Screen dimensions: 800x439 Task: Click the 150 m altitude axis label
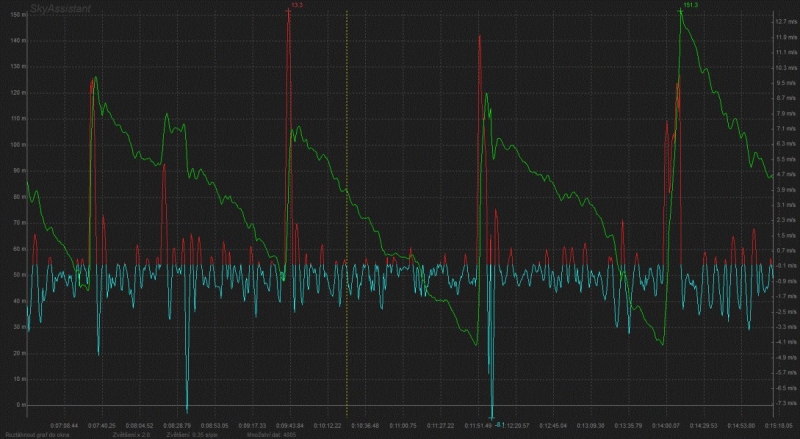(x=16, y=41)
